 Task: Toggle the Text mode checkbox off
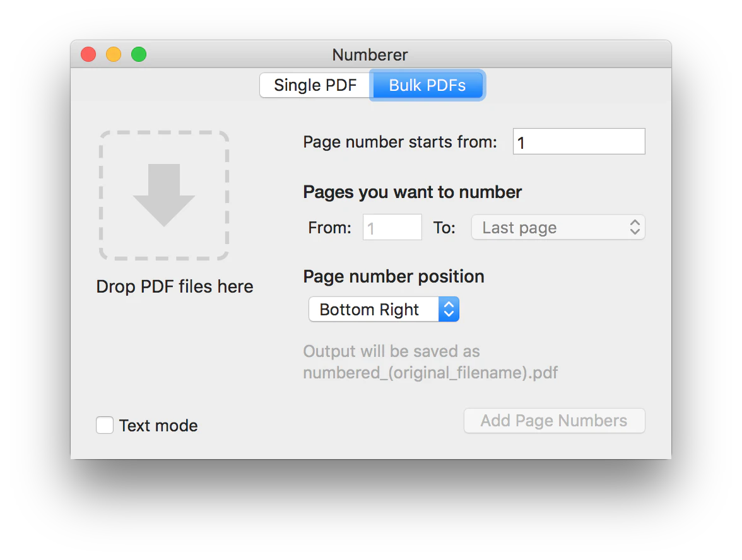pyautogui.click(x=105, y=425)
